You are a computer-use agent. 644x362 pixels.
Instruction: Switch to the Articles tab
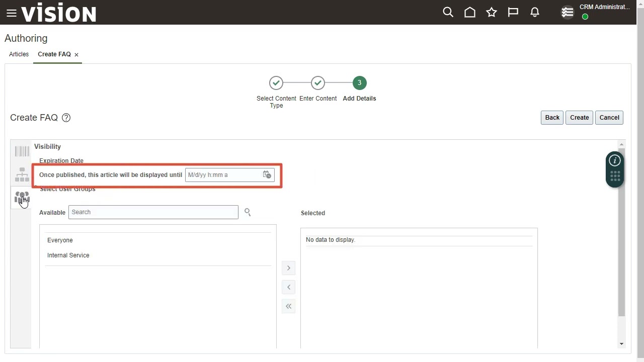(19, 54)
